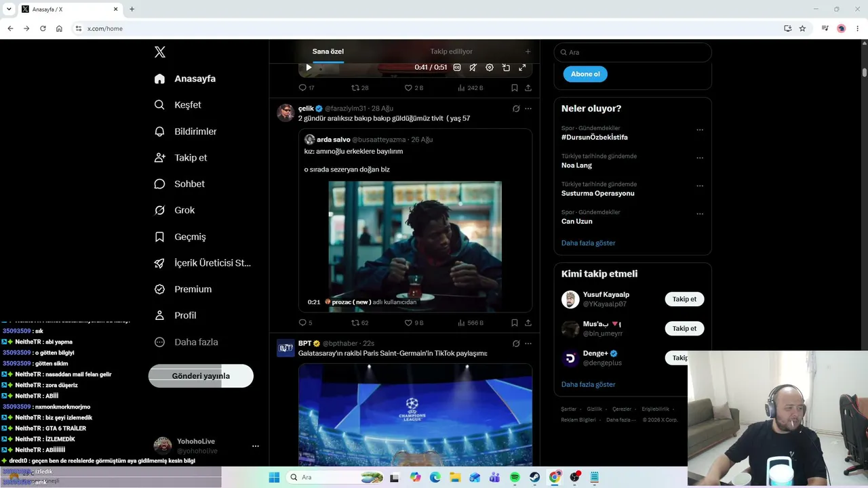868x488 pixels.
Task: Open options for Can Uzun trend
Action: (x=700, y=214)
